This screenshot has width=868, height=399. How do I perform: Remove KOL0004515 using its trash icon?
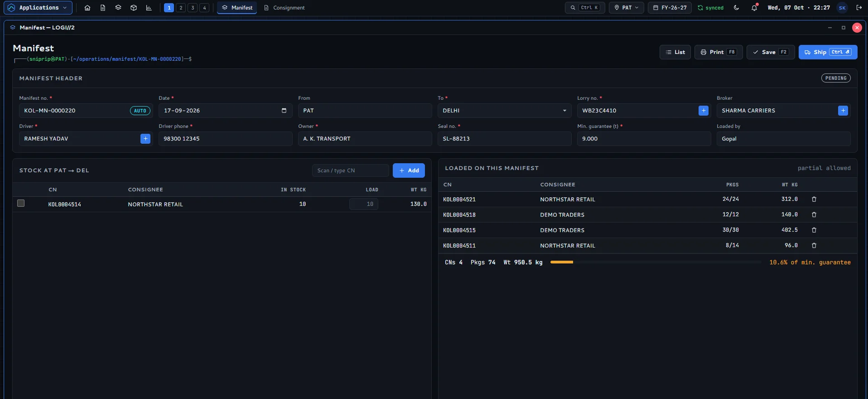(814, 230)
